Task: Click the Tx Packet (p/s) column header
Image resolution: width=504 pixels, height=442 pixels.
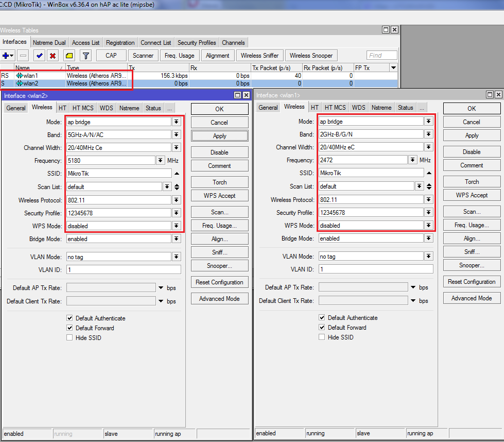Action: pos(276,67)
